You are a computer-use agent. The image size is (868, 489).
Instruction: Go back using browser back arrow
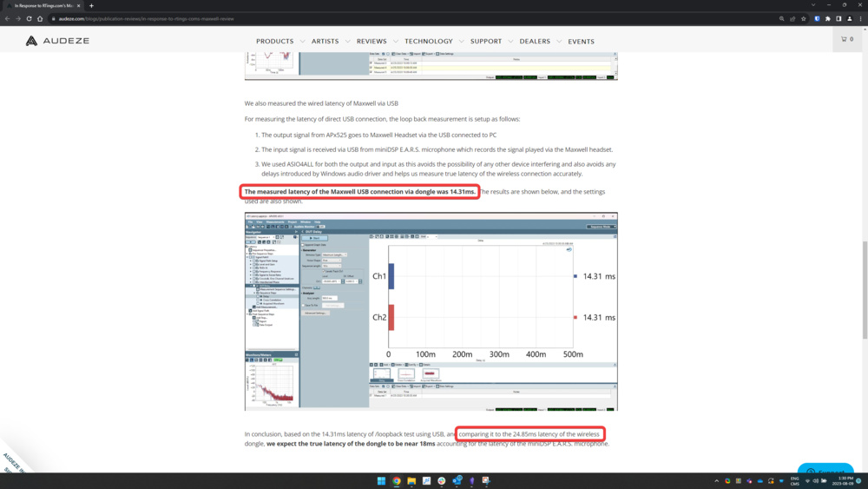8,18
